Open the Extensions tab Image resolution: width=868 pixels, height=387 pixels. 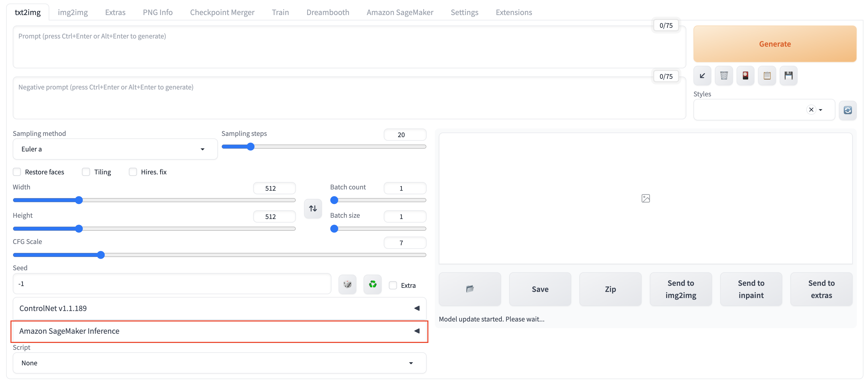514,12
